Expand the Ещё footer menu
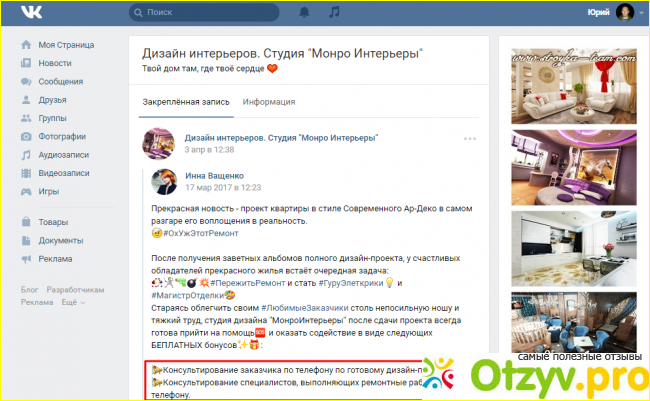This screenshot has height=401, width=650. point(73,302)
